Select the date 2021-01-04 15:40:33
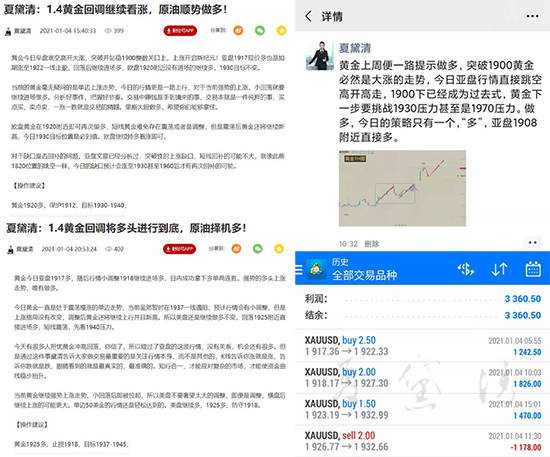This screenshot has width=550, height=457. (x=68, y=31)
